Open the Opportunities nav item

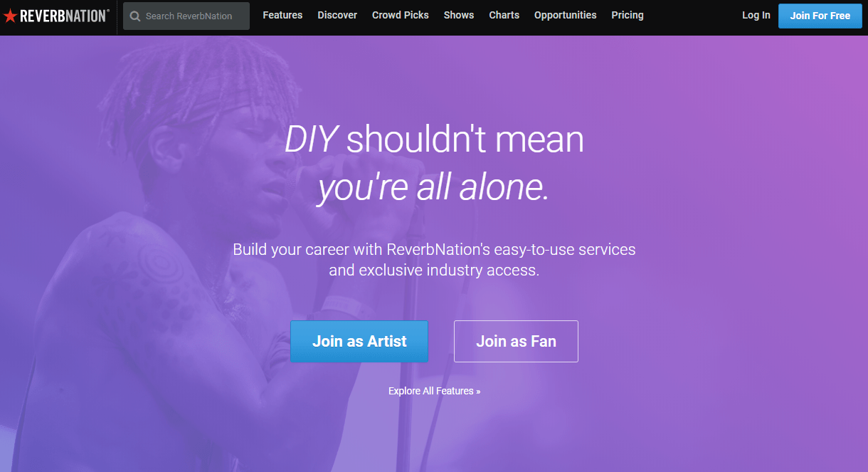tap(566, 15)
